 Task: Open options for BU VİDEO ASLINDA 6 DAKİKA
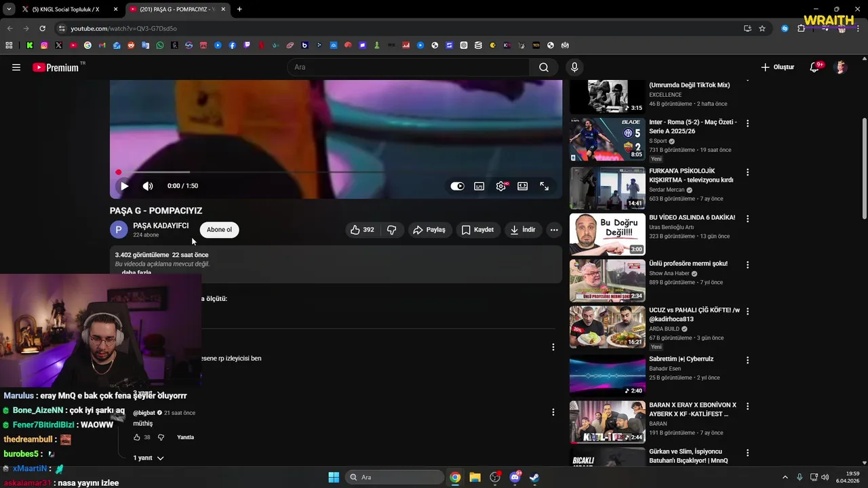[x=747, y=219]
